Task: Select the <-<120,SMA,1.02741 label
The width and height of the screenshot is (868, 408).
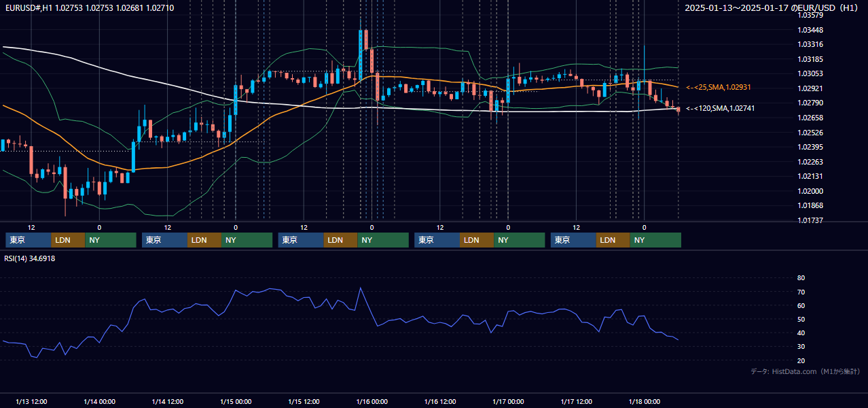Action: click(x=721, y=108)
